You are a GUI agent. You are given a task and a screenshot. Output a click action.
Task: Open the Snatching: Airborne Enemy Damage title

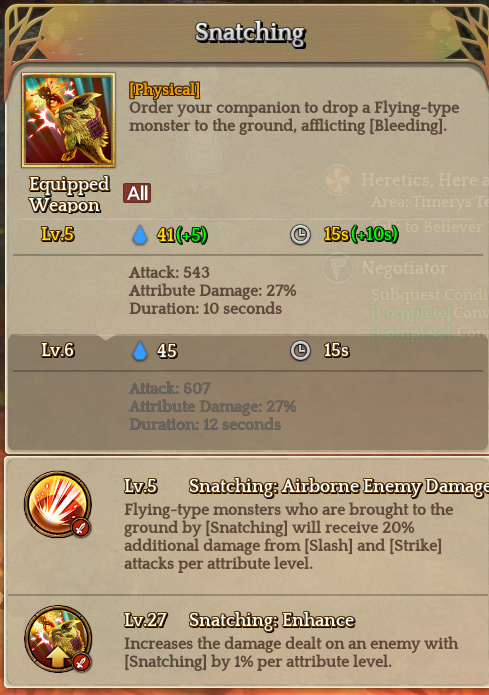(339, 487)
